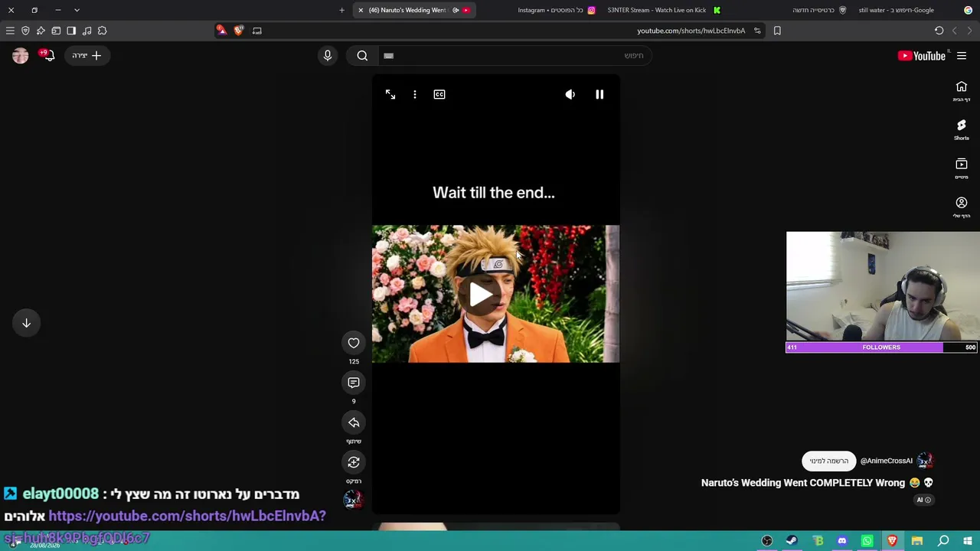Open the wallet icon in the browser toolbar
This screenshot has height=551, width=980.
click(x=56, y=31)
